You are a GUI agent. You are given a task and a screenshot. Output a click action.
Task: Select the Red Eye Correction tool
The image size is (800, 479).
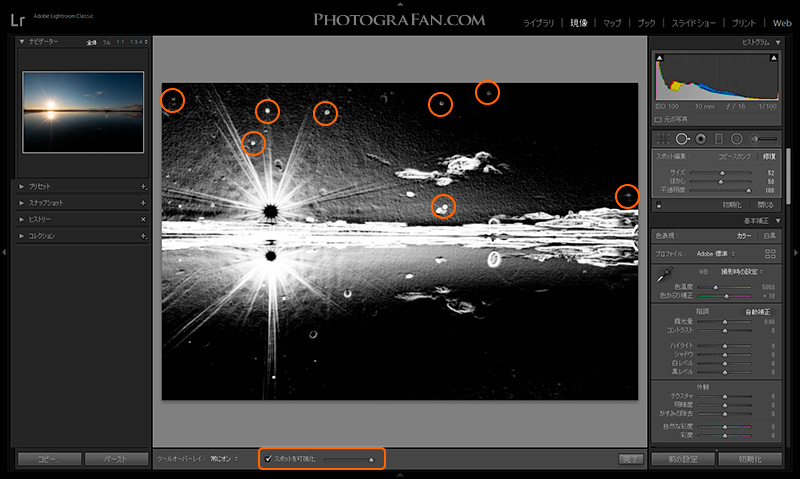coord(701,139)
